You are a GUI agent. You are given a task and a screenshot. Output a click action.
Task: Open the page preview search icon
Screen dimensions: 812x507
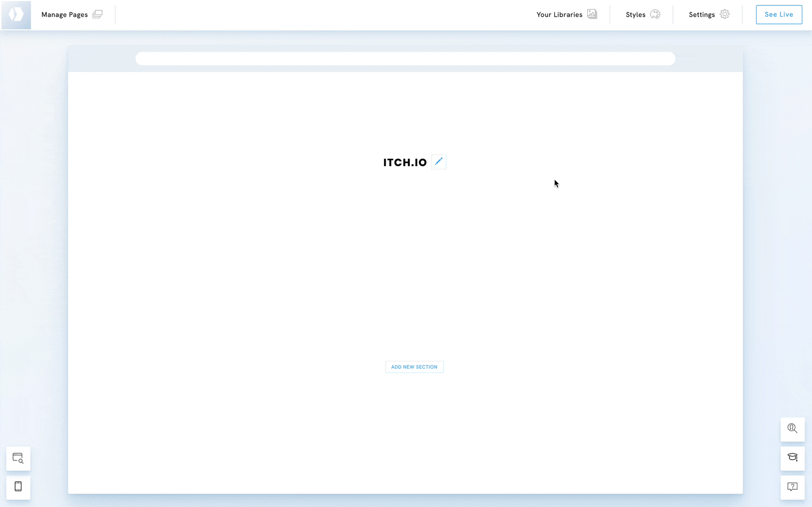[18, 459]
